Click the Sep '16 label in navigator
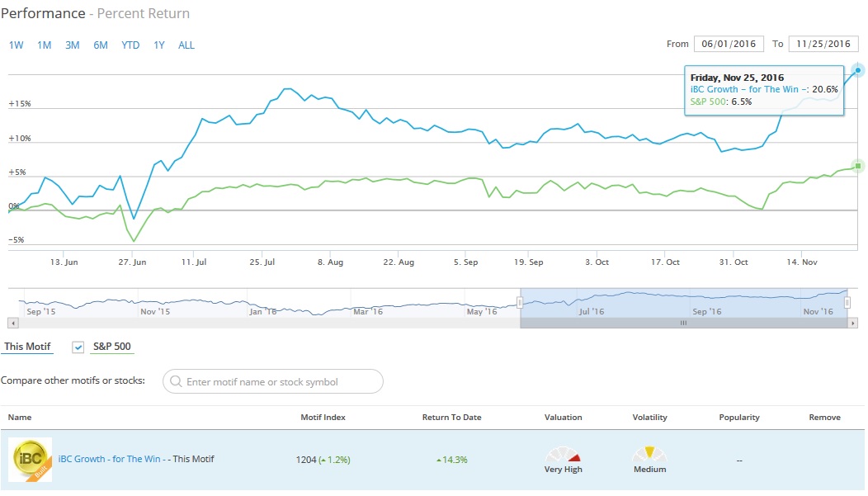Image resolution: width=868 pixels, height=496 pixels. 707,312
